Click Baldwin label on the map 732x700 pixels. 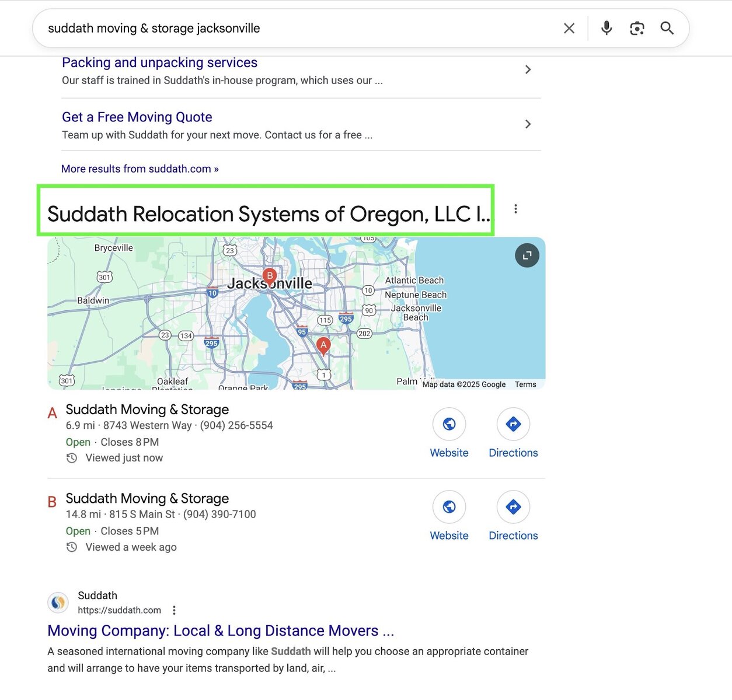tap(93, 300)
